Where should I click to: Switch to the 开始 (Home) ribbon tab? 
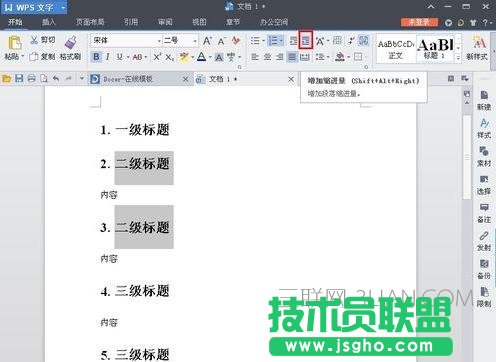coord(15,22)
